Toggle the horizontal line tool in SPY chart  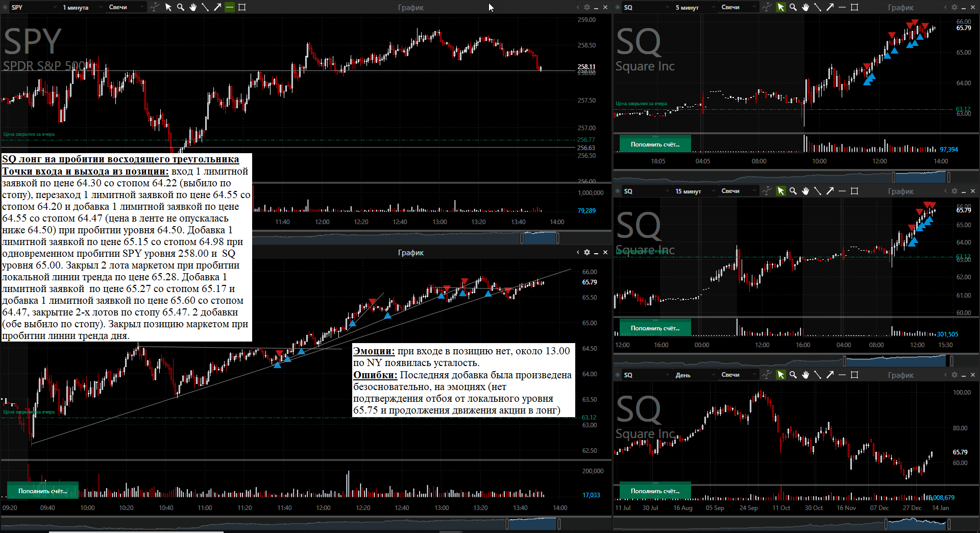tap(230, 7)
